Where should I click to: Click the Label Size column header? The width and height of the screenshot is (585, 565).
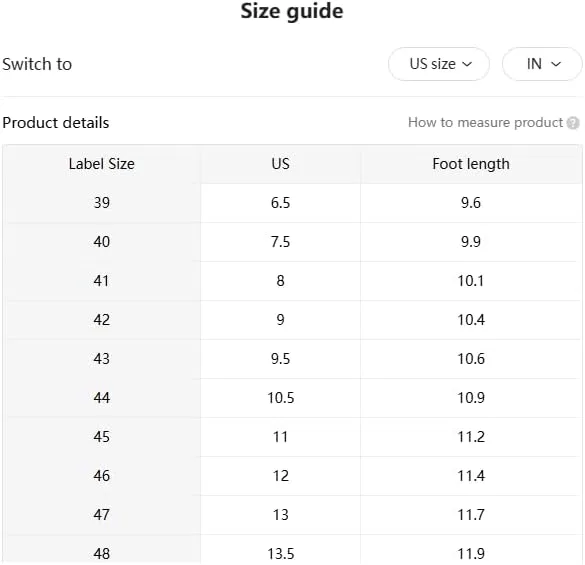click(101, 164)
